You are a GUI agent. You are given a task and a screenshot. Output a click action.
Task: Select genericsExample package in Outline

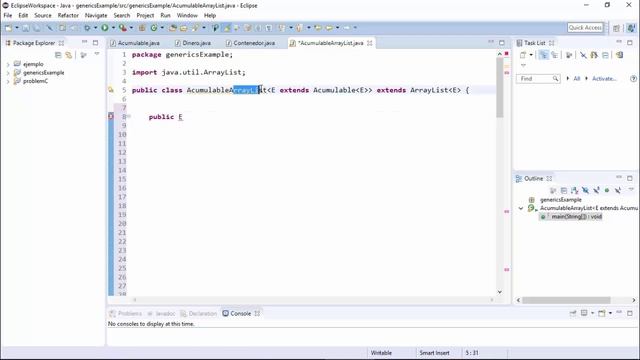[x=560, y=200]
